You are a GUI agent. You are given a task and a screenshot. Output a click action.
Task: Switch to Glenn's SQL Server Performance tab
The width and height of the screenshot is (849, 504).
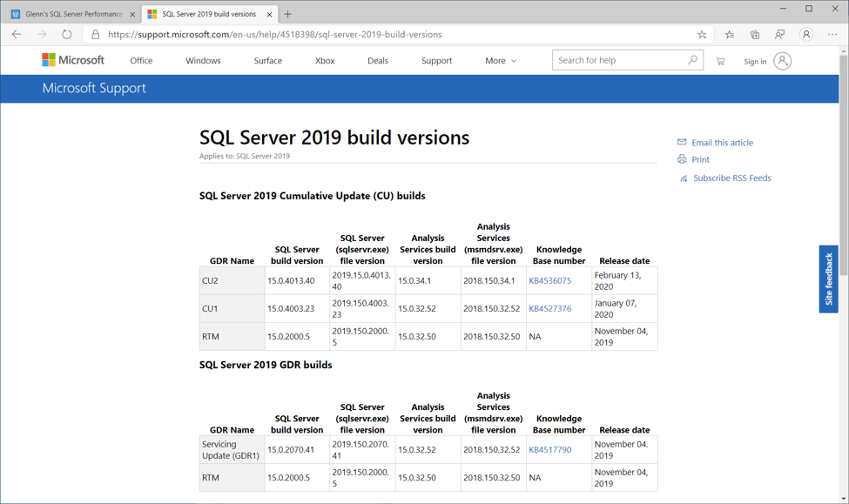coord(74,14)
